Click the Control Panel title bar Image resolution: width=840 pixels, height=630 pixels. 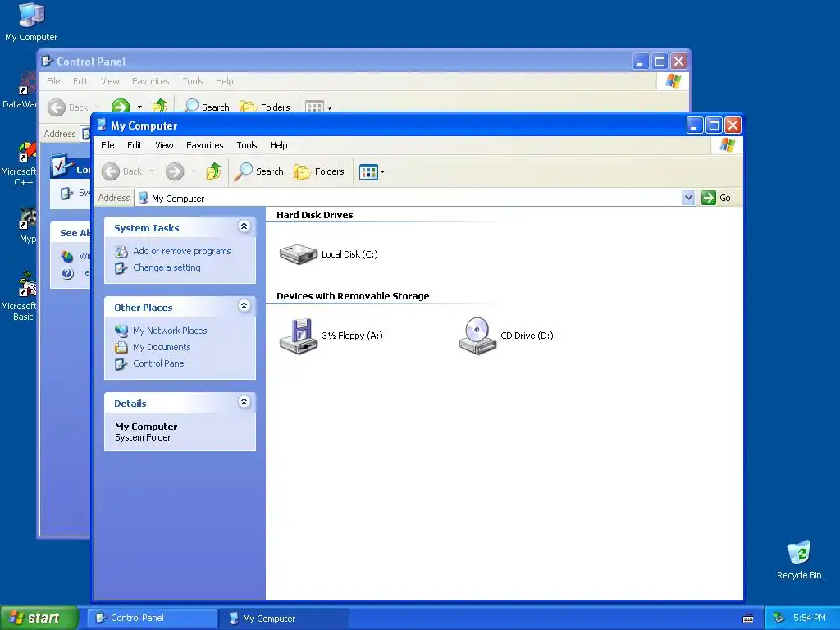pos(364,62)
